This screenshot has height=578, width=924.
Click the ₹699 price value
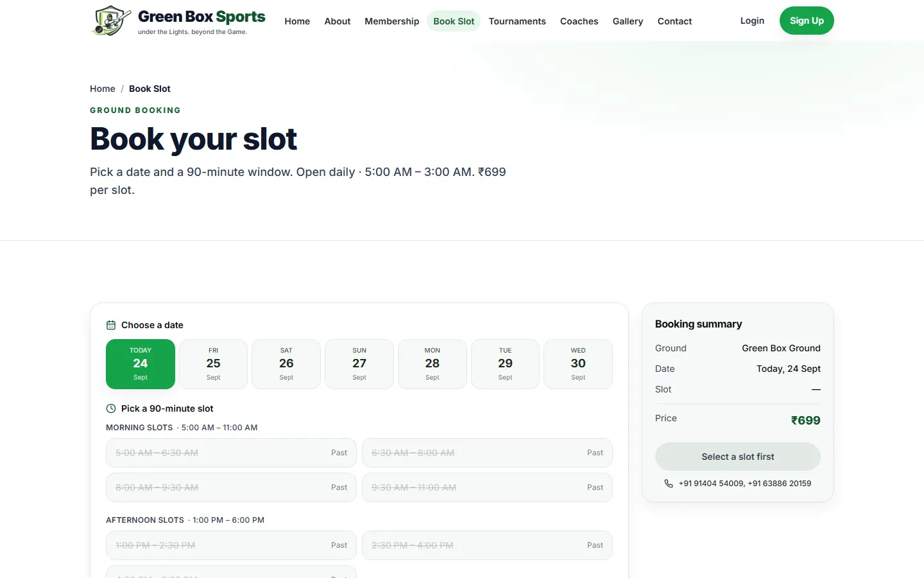coord(806,421)
